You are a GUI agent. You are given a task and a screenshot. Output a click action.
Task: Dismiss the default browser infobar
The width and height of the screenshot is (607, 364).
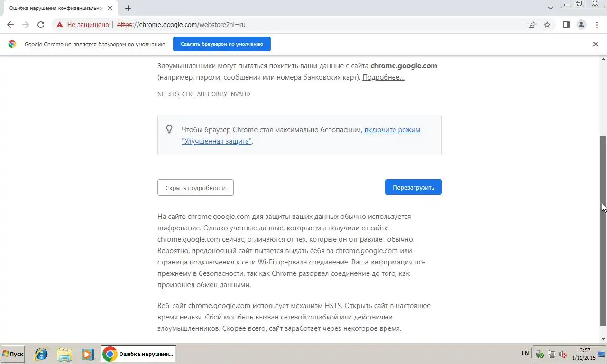pos(596,44)
